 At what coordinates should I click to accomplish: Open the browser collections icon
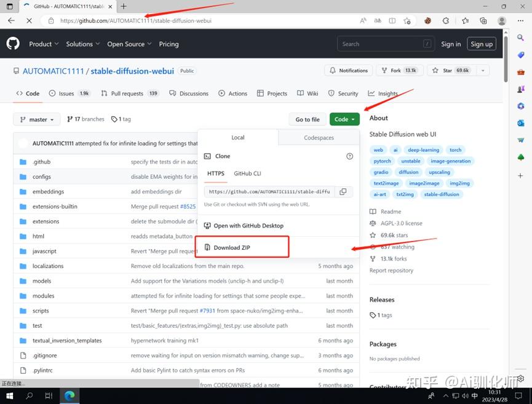(483, 21)
